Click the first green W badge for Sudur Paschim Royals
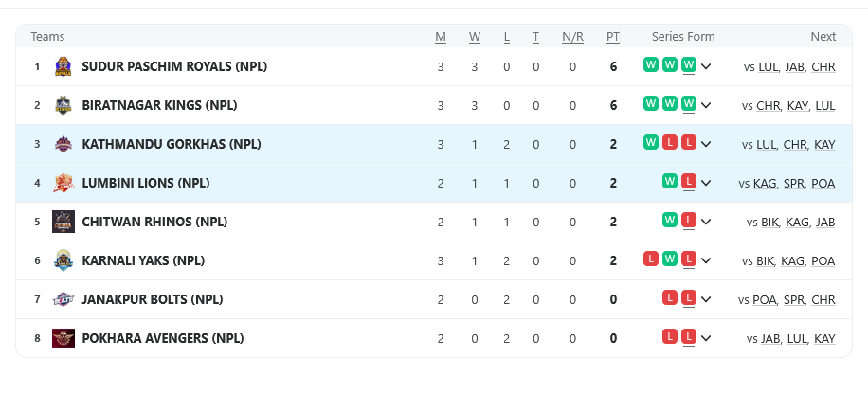 (651, 65)
